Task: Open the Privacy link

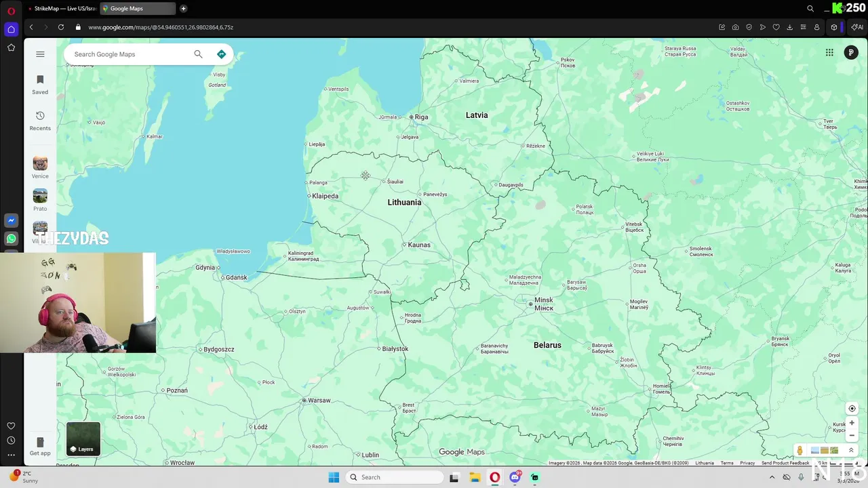Action: click(x=747, y=463)
